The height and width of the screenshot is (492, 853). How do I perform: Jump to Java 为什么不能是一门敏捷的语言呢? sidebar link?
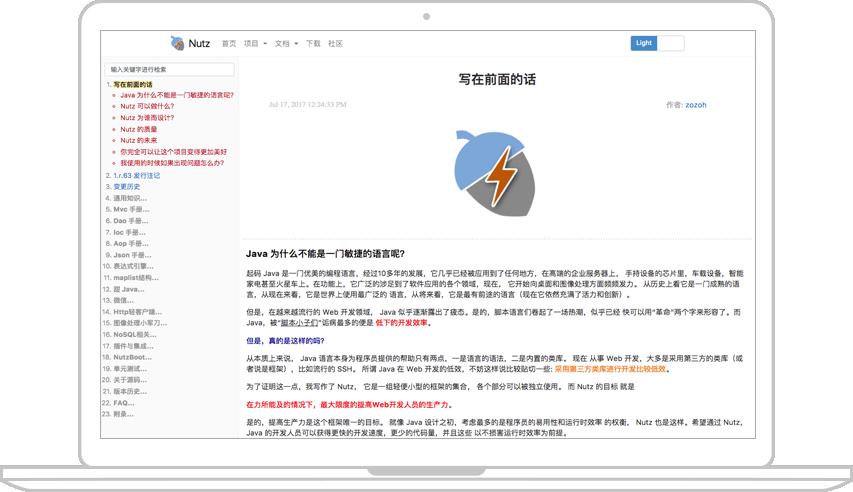(177, 95)
